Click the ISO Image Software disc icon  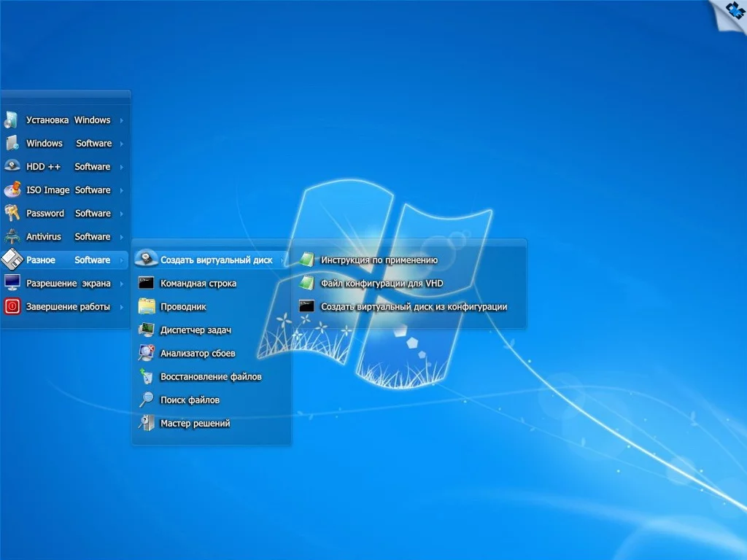[x=12, y=190]
